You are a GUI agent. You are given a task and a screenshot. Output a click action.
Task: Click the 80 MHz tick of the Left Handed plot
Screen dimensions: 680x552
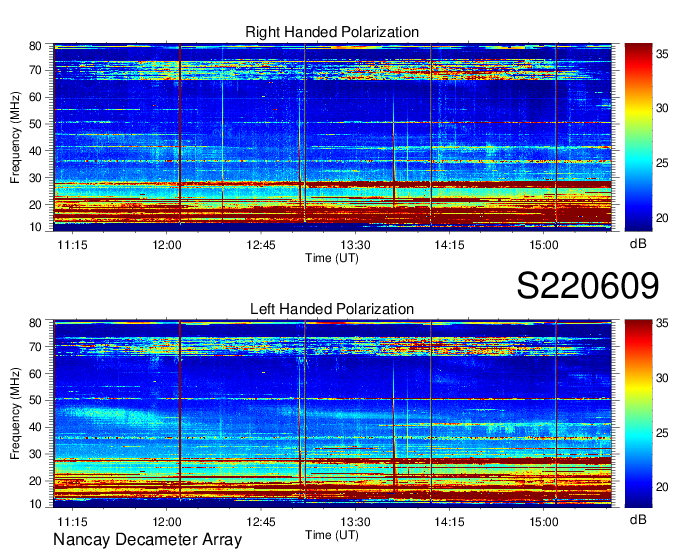[35, 323]
